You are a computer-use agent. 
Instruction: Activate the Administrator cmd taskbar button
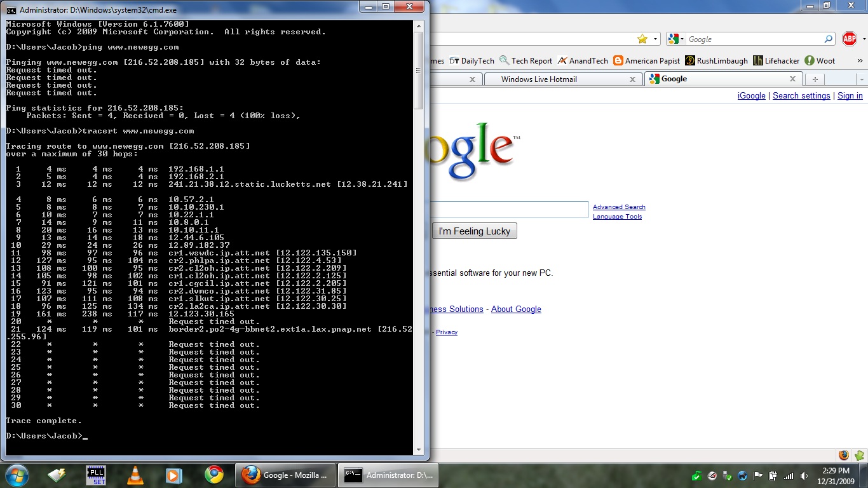coord(388,475)
